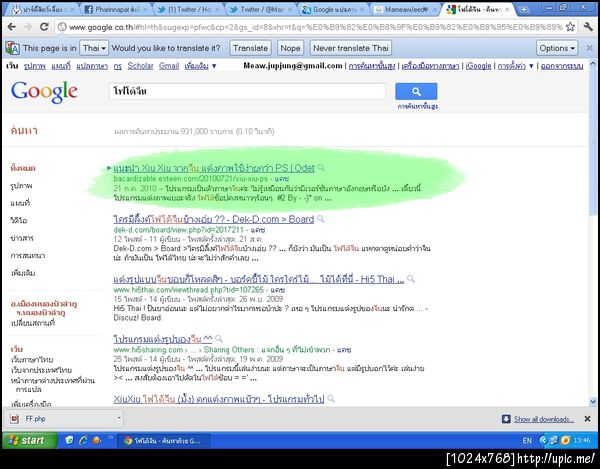600x469 pixels.
Task: Switch to the Pharinnapat Facebook tab
Action: 115,10
